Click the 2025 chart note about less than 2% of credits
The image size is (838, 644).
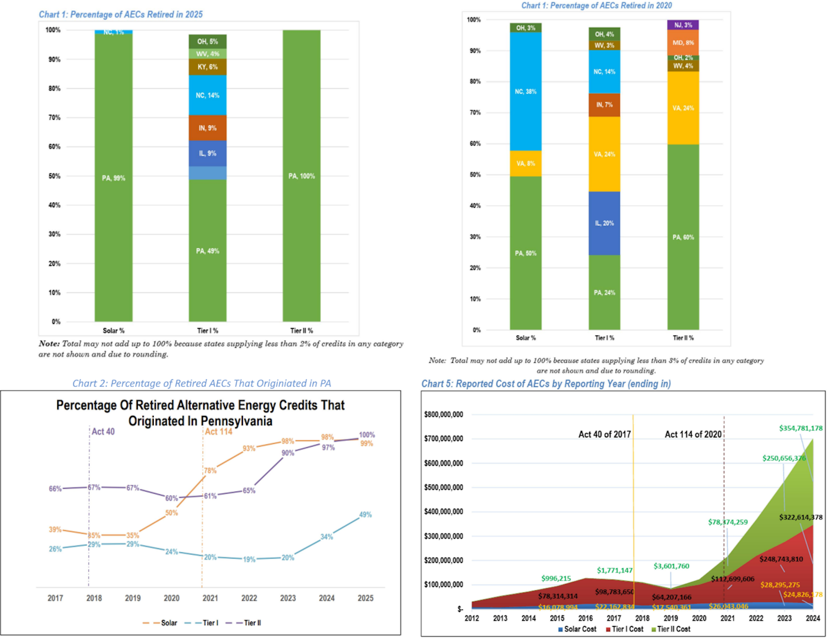(x=221, y=349)
